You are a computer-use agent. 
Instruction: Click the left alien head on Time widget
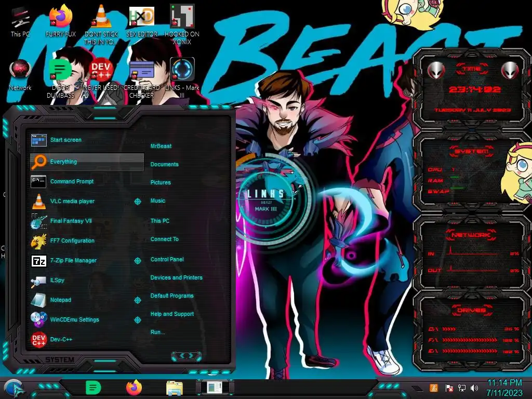click(x=436, y=71)
